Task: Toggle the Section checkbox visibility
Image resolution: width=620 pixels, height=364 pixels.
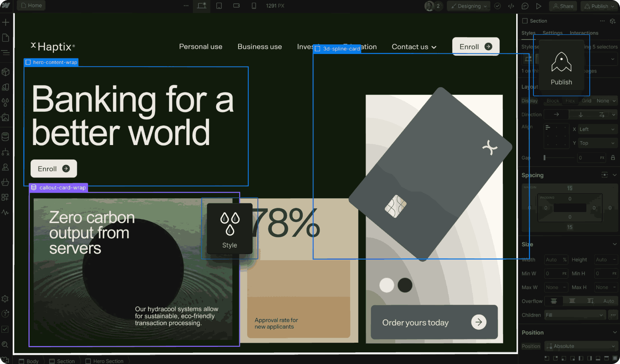Action: (525, 21)
